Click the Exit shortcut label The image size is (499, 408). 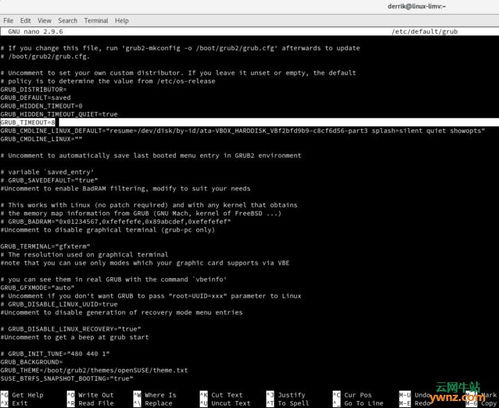pos(20,403)
